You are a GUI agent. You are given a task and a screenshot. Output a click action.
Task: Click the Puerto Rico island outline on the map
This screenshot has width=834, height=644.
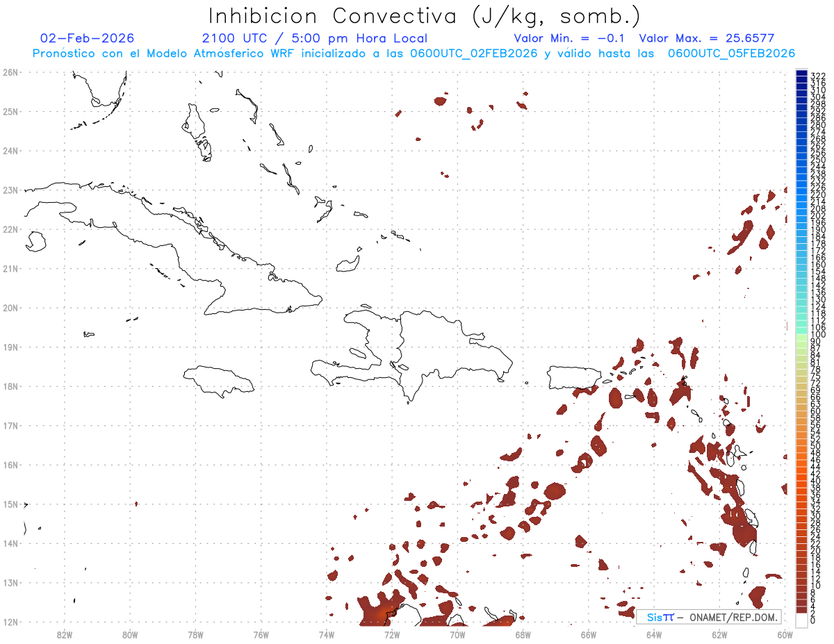point(573,378)
